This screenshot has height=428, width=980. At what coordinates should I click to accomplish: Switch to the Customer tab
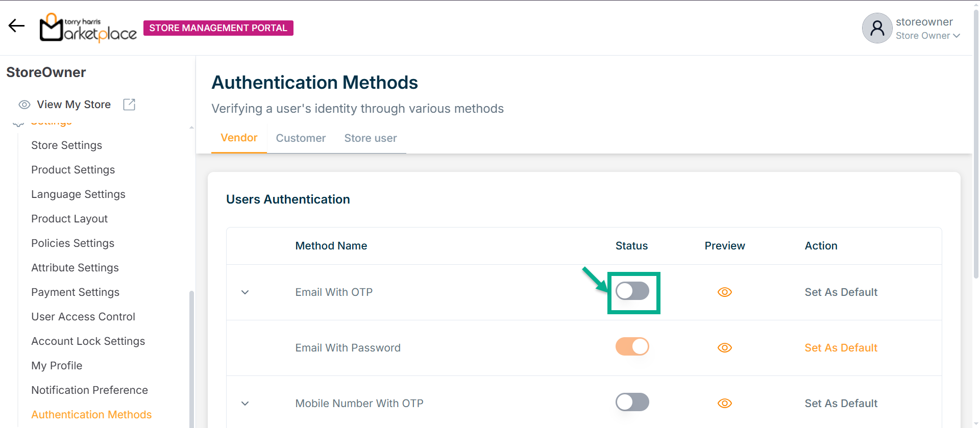[301, 138]
